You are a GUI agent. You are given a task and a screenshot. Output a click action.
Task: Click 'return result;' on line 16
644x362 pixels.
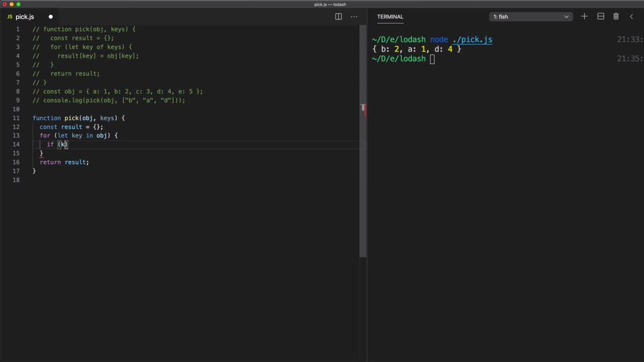coord(64,162)
